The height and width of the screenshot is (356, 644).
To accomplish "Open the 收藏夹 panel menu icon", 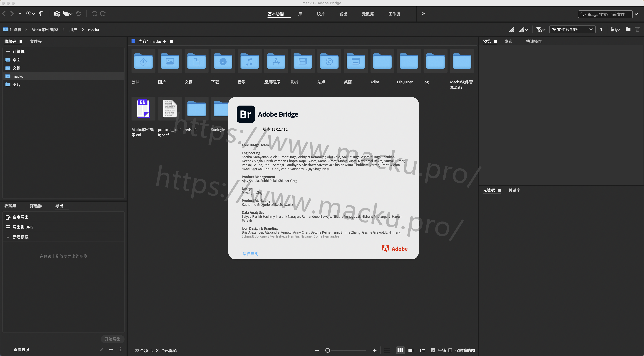I will (21, 42).
